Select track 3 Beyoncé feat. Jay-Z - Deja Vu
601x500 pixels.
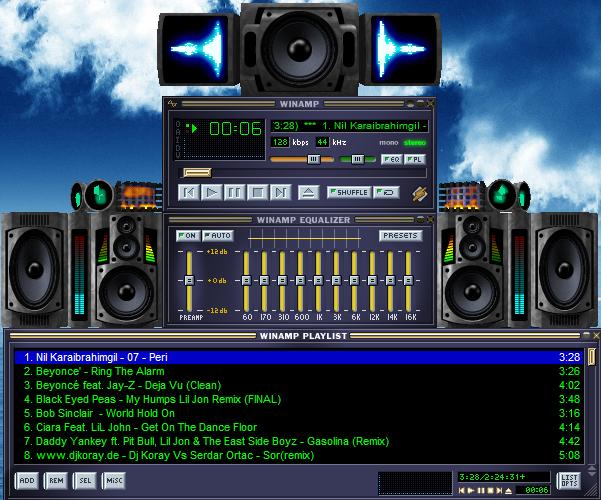pyautogui.click(x=299, y=385)
